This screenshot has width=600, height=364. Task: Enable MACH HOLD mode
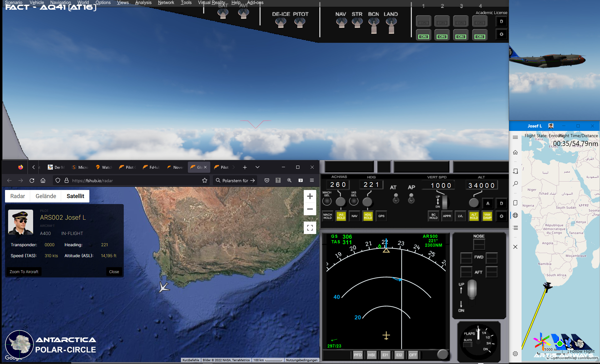(x=327, y=216)
